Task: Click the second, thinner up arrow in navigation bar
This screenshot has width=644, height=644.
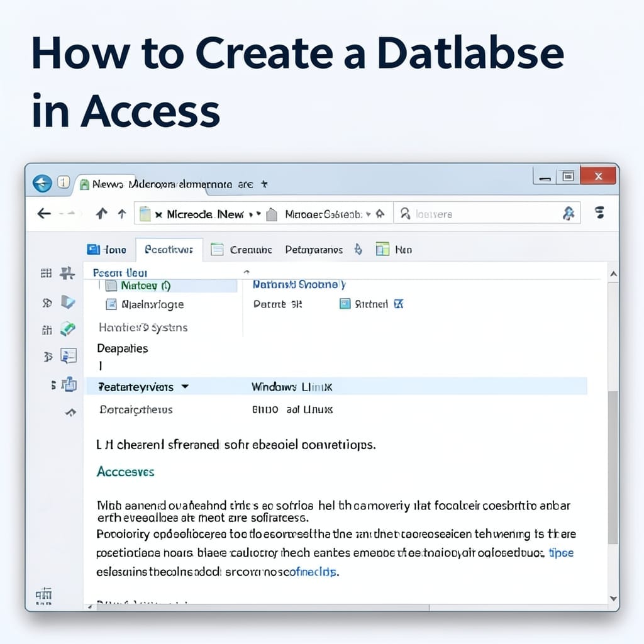Action: tap(122, 214)
